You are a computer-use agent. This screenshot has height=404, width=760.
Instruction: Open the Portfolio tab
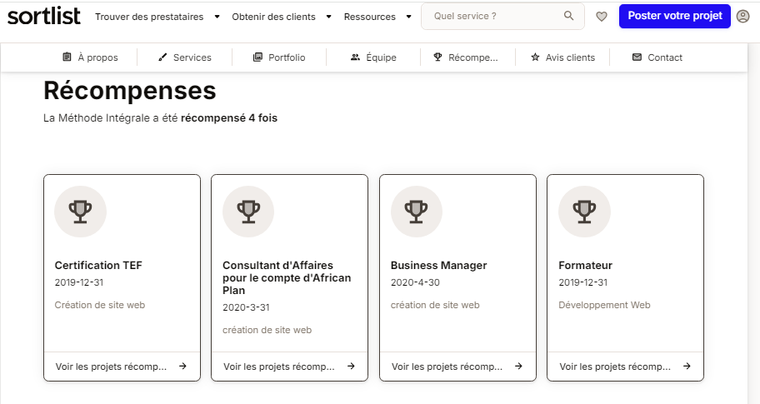[279, 57]
